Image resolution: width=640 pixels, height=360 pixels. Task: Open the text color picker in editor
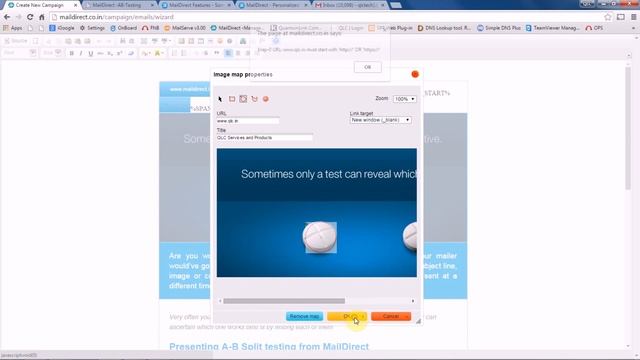pyautogui.click(x=146, y=53)
